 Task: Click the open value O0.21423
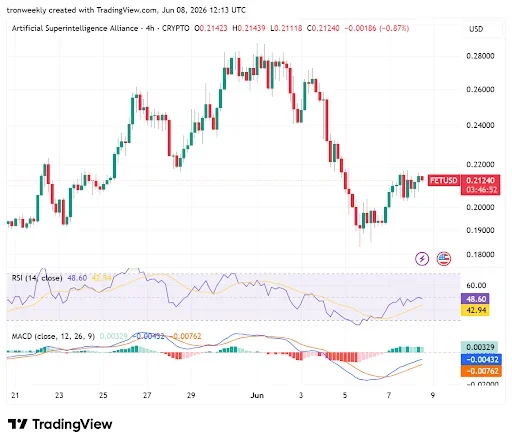(x=211, y=28)
